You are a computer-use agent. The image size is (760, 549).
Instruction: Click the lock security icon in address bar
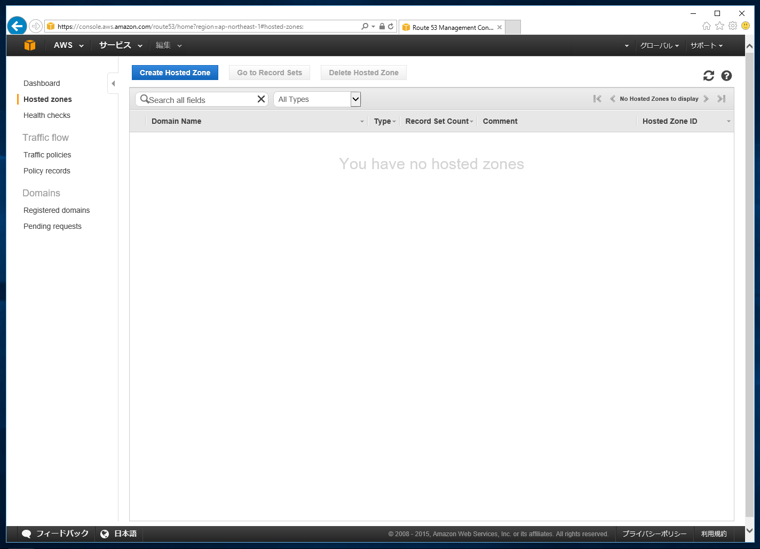(382, 26)
